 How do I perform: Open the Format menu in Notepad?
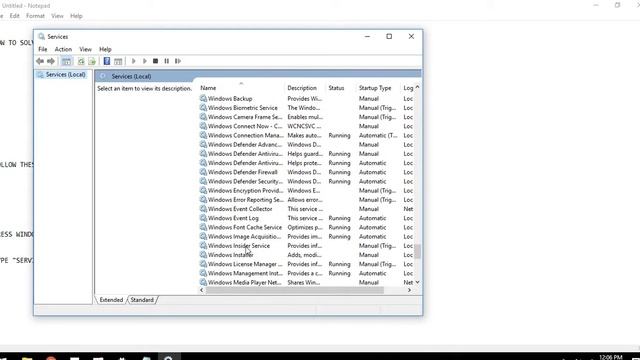click(35, 16)
